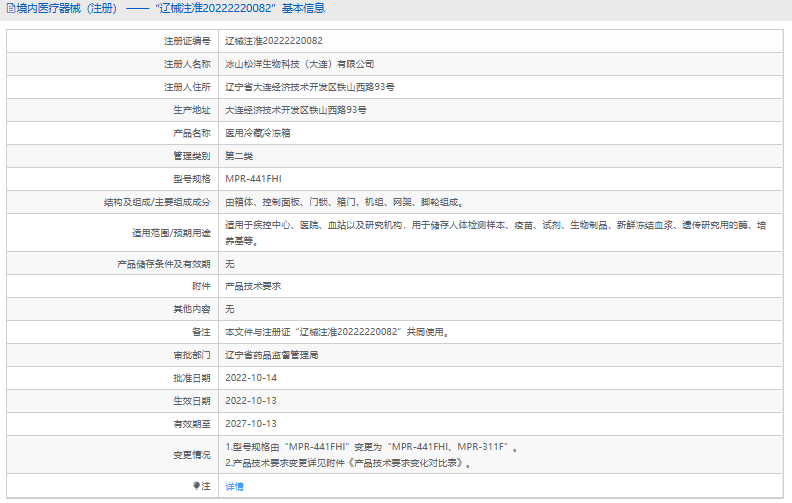Click the 注册人名称 label

pyautogui.click(x=187, y=64)
